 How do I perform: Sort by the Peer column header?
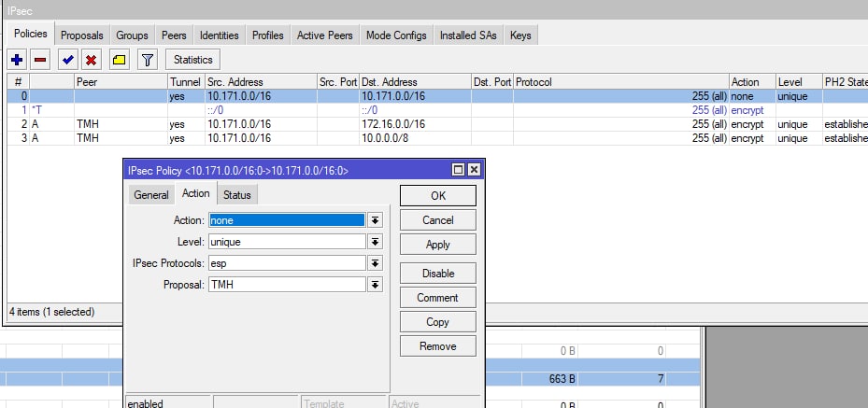tap(121, 82)
